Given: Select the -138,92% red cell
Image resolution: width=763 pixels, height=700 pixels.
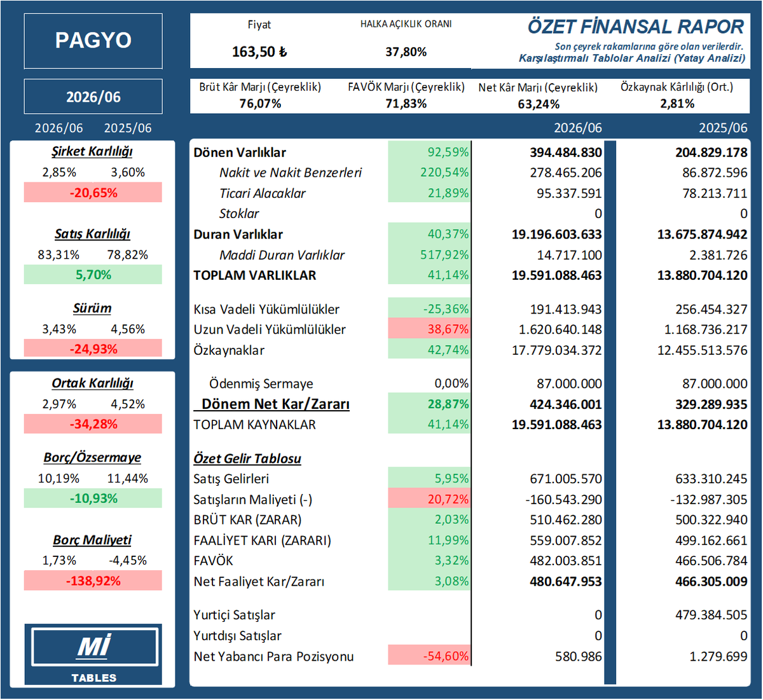Looking at the screenshot, I should tap(93, 581).
